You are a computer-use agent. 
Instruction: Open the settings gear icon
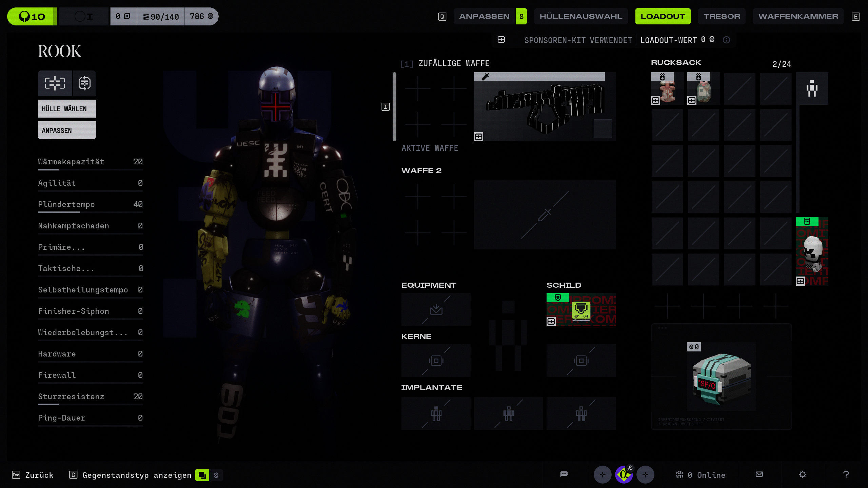pyautogui.click(x=803, y=474)
